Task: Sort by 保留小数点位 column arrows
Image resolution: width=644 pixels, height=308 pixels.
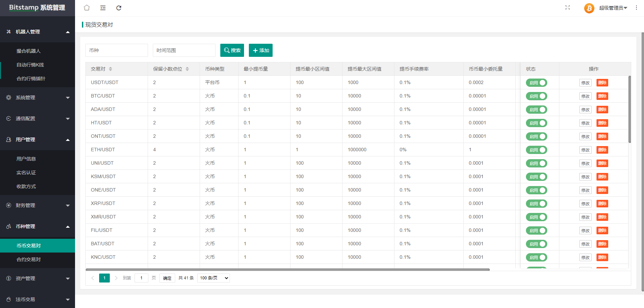Action: point(187,69)
